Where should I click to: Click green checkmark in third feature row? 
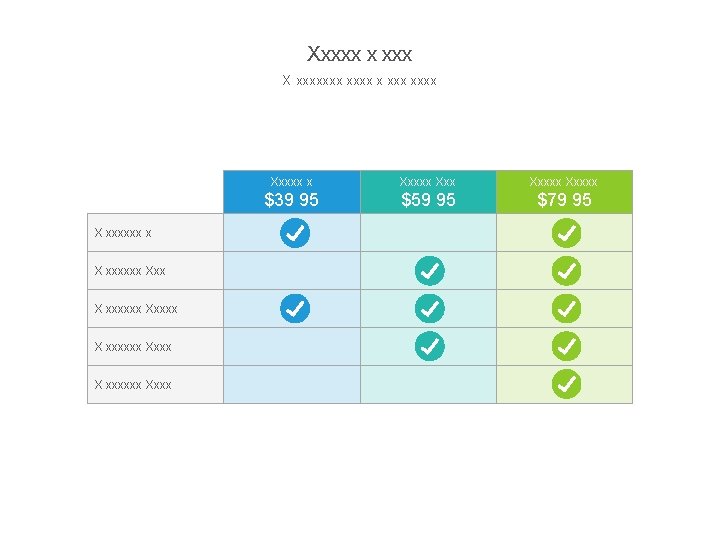(x=565, y=308)
